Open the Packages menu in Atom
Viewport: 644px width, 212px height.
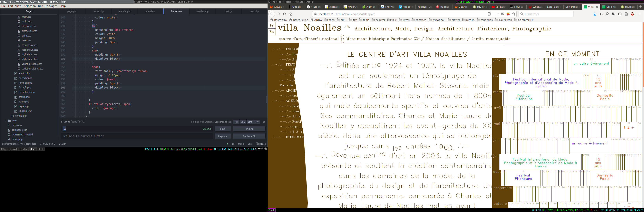pos(51,6)
